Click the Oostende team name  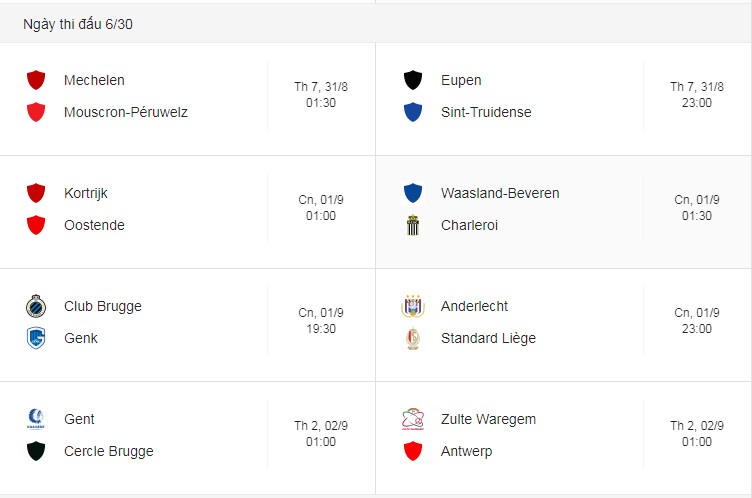coord(94,225)
